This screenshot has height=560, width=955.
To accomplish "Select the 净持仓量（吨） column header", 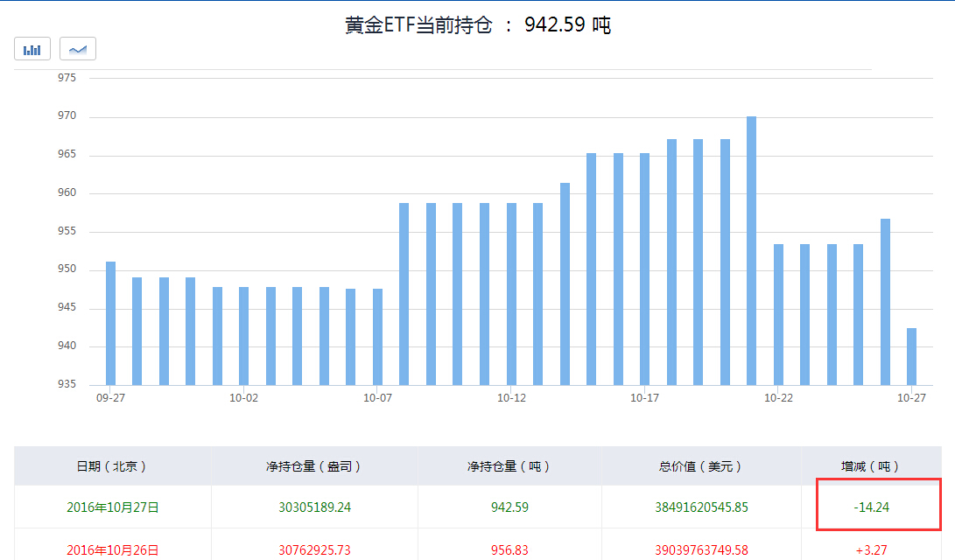I will tap(509, 466).
